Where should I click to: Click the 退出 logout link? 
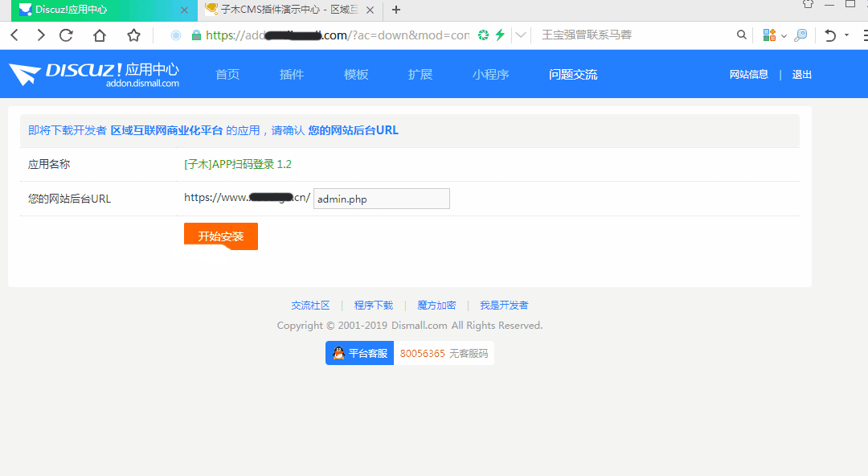(802, 75)
